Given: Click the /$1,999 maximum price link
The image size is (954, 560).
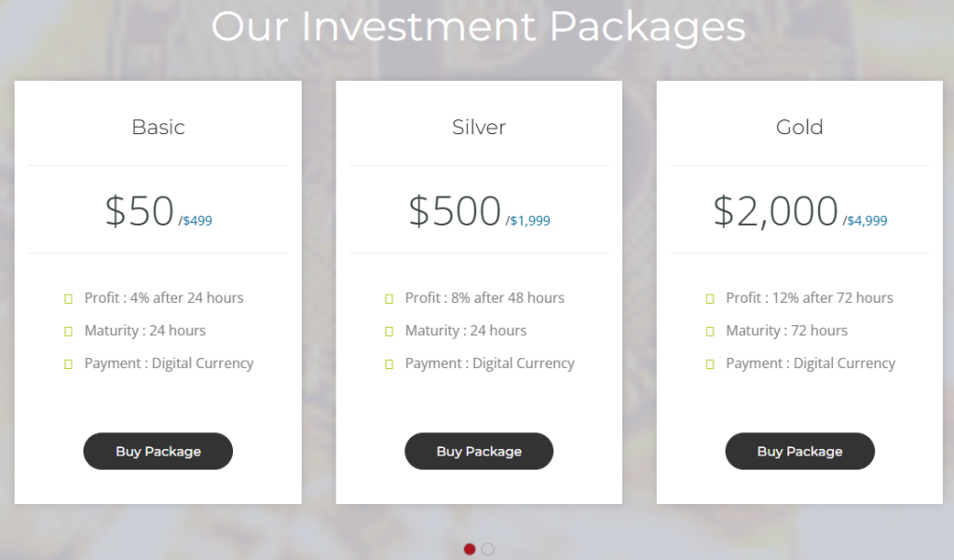Looking at the screenshot, I should click(x=528, y=221).
